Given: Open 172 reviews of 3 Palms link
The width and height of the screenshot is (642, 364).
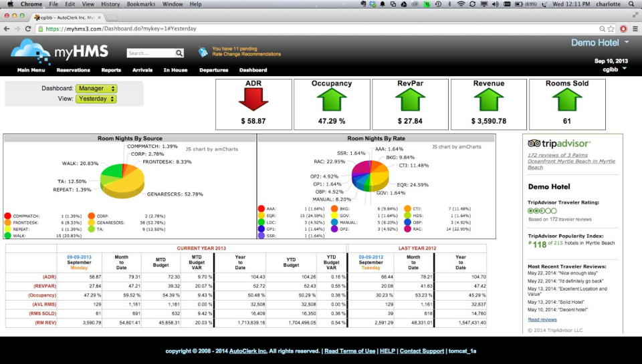Looking at the screenshot, I should pyautogui.click(x=571, y=161).
